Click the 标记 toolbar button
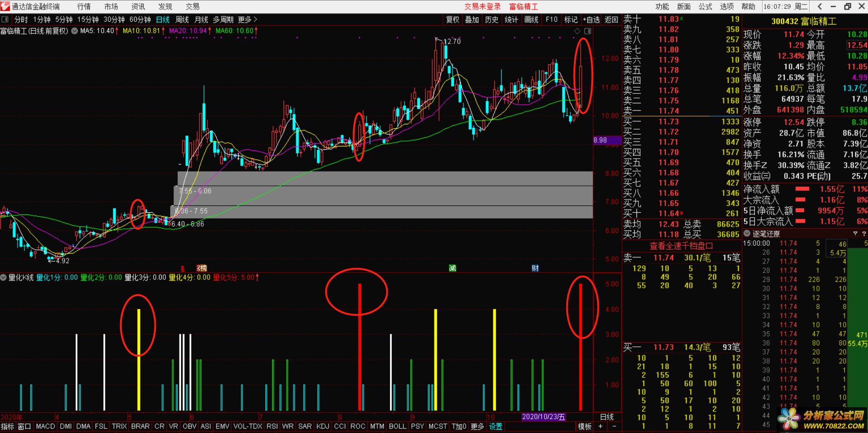 tap(571, 19)
